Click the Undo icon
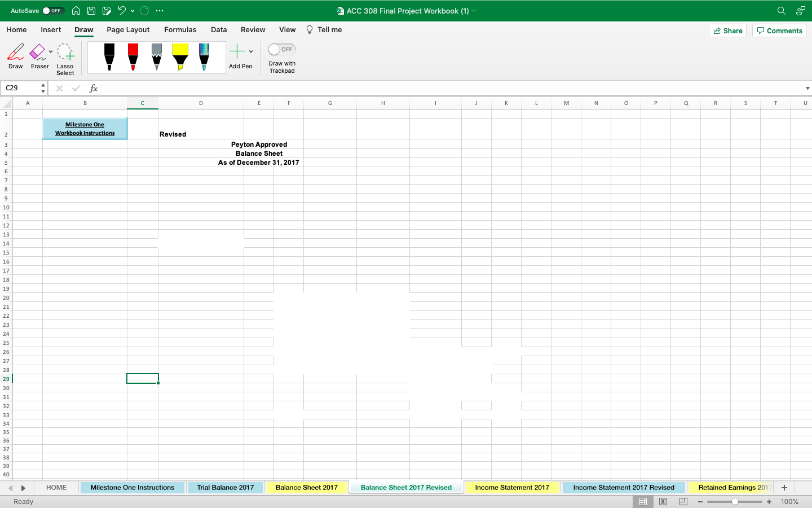The height and width of the screenshot is (508, 812). pyautogui.click(x=122, y=10)
